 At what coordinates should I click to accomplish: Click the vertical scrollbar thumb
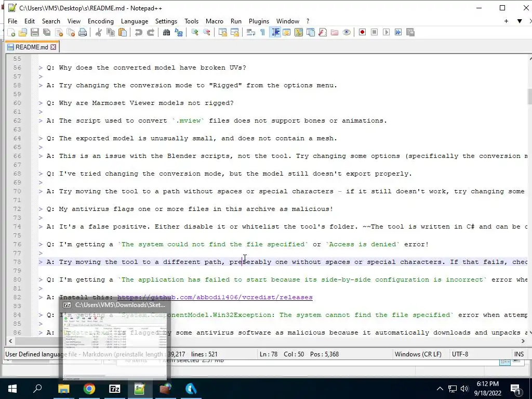(530, 97)
